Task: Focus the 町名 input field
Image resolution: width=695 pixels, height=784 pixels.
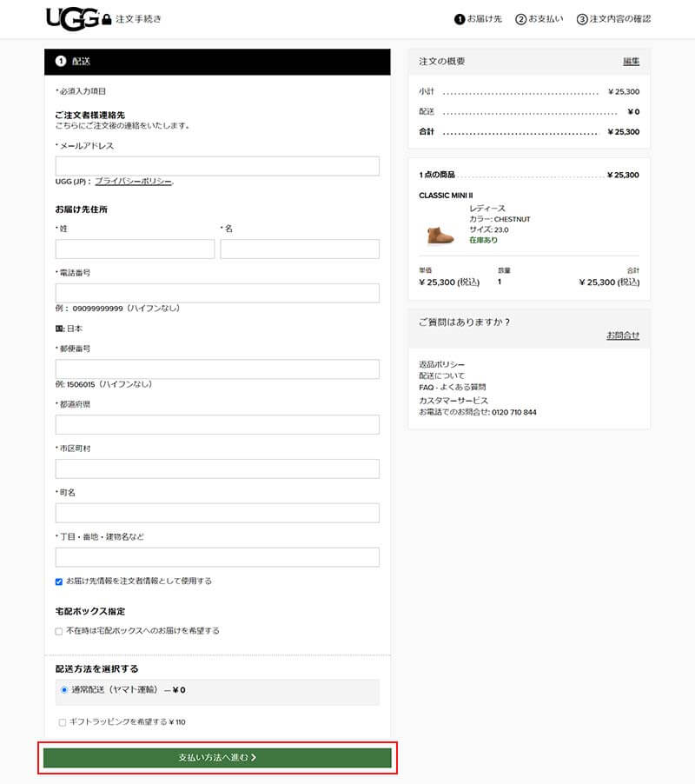Action: pos(217,513)
